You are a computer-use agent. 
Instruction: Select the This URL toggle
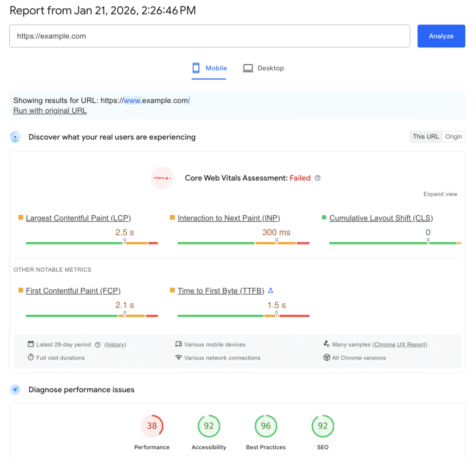[426, 136]
